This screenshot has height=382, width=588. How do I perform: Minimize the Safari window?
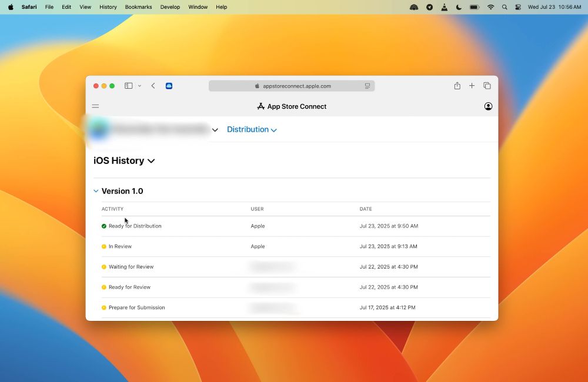104,86
